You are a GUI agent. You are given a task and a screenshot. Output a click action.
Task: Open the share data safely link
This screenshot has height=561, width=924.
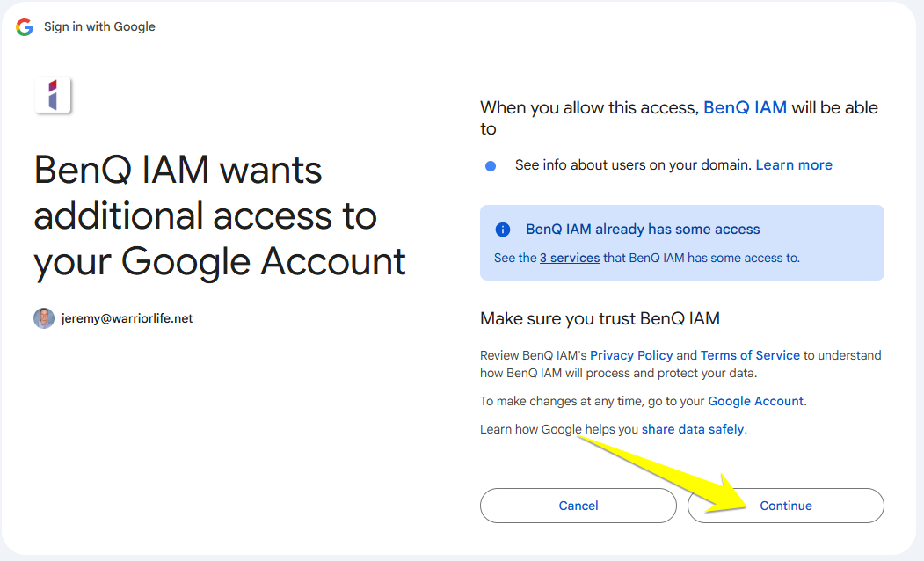693,429
